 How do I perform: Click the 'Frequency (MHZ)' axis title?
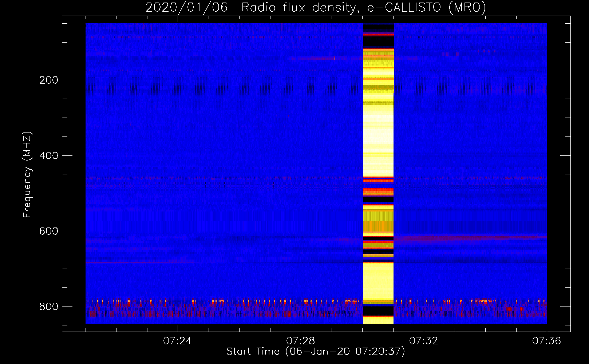pos(27,175)
